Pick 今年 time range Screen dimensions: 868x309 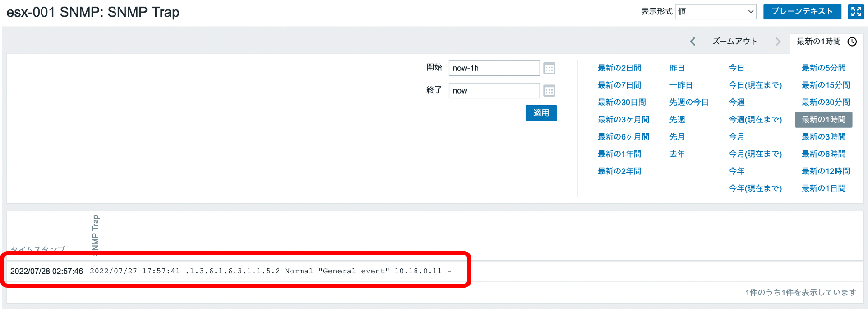(737, 171)
